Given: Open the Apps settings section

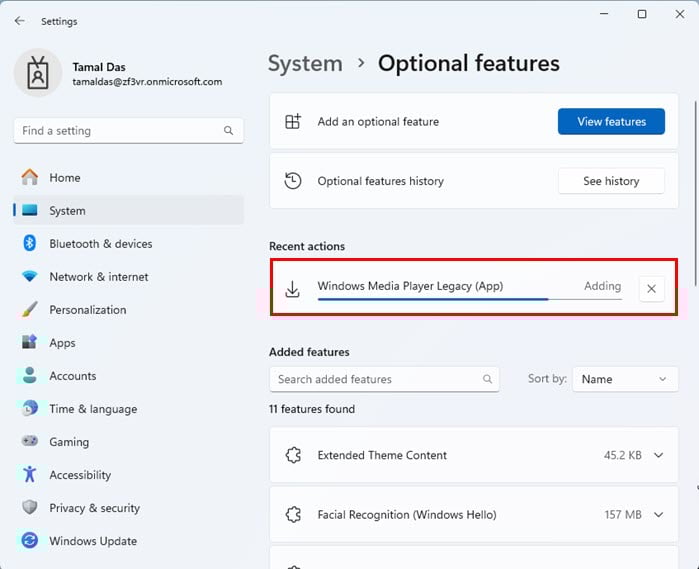Looking at the screenshot, I should (62, 343).
